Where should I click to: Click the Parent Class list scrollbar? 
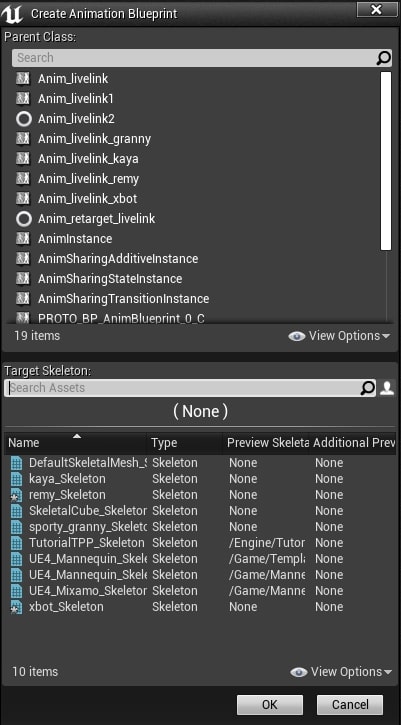[386, 161]
